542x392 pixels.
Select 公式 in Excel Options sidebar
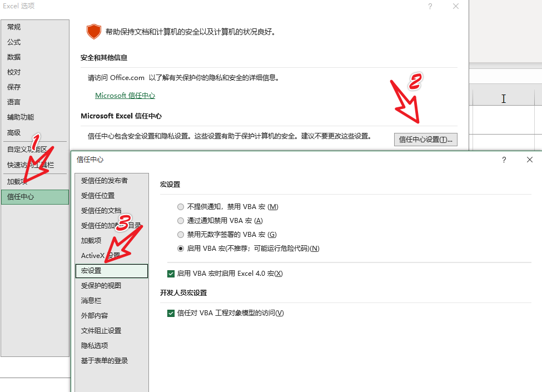35,42
